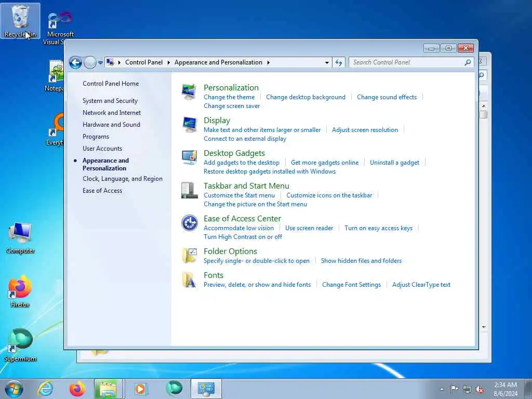Expand the arrow before Control Panel breadcrumb
Image resolution: width=532 pixels, height=399 pixels.
point(119,62)
